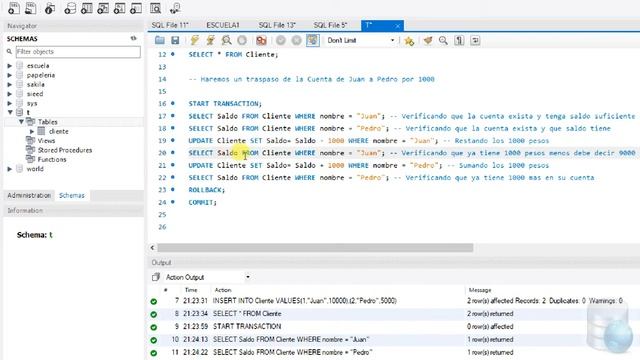Screen dimensions: 640x360
Task: Click the '2 row(s) returned' message
Action: click(490, 314)
